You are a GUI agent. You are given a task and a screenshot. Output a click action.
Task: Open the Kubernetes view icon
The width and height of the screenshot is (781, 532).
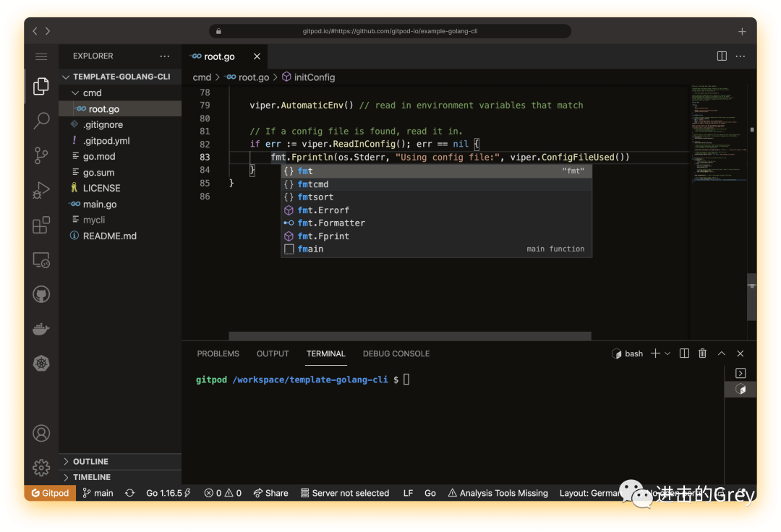coord(41,364)
